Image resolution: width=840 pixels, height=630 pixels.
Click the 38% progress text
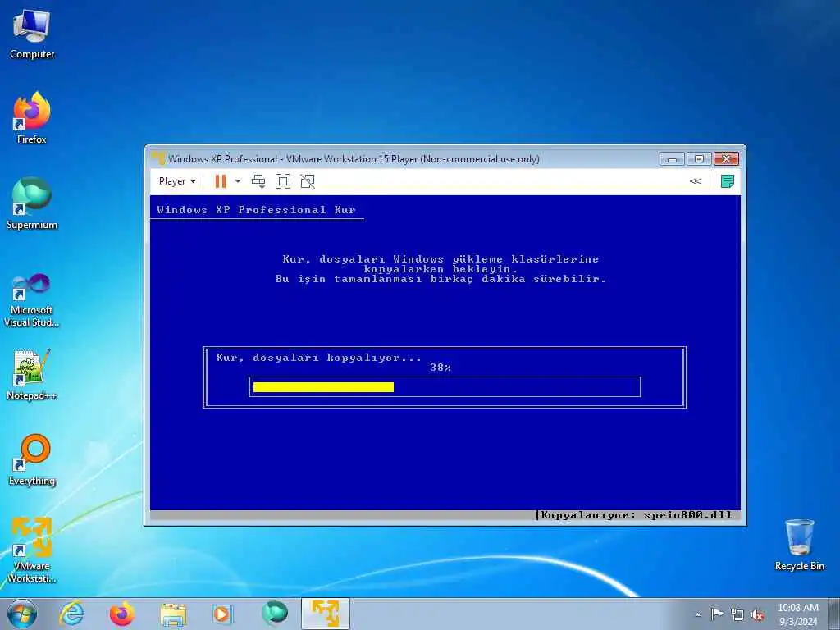pos(441,367)
